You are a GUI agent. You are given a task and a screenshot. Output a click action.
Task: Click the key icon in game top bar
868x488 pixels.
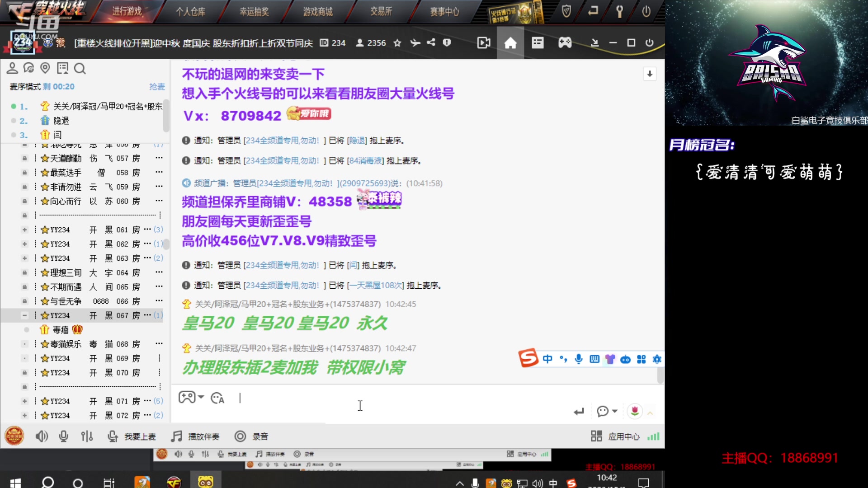tap(620, 11)
